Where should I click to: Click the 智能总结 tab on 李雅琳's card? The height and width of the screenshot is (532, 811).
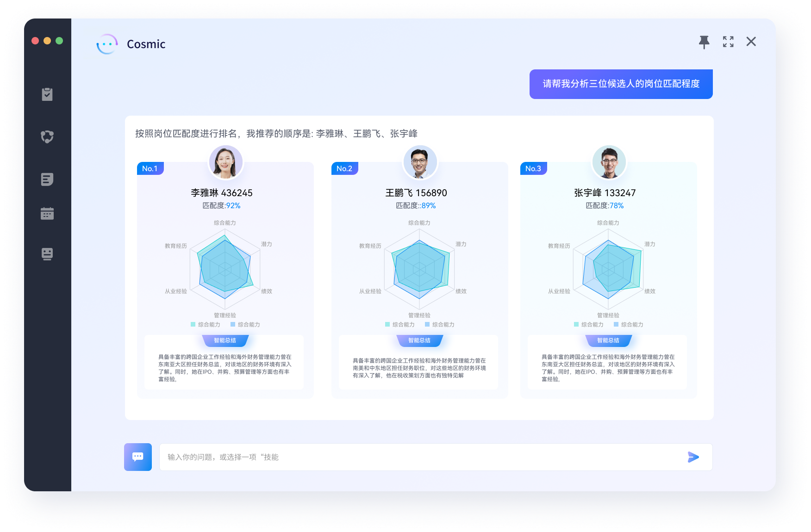click(225, 340)
